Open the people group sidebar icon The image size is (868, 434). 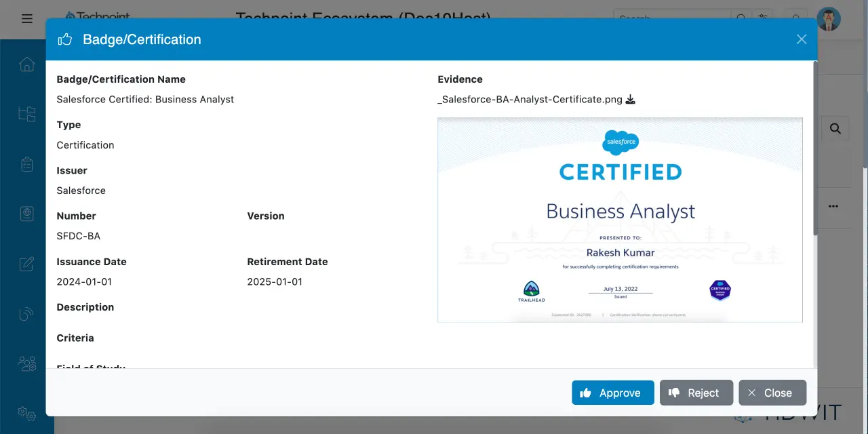tap(27, 363)
